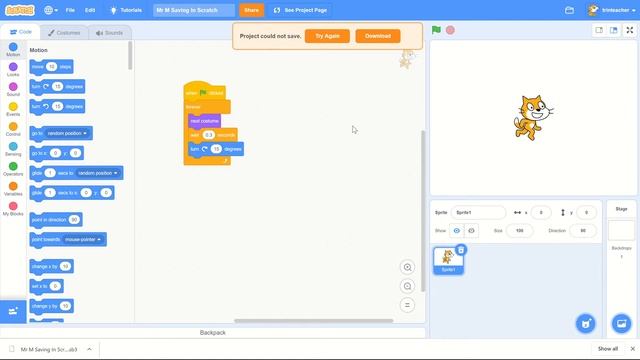Viewport: 640px width, 360px height.
Task: Zoom in the code workspace
Action: click(x=407, y=267)
